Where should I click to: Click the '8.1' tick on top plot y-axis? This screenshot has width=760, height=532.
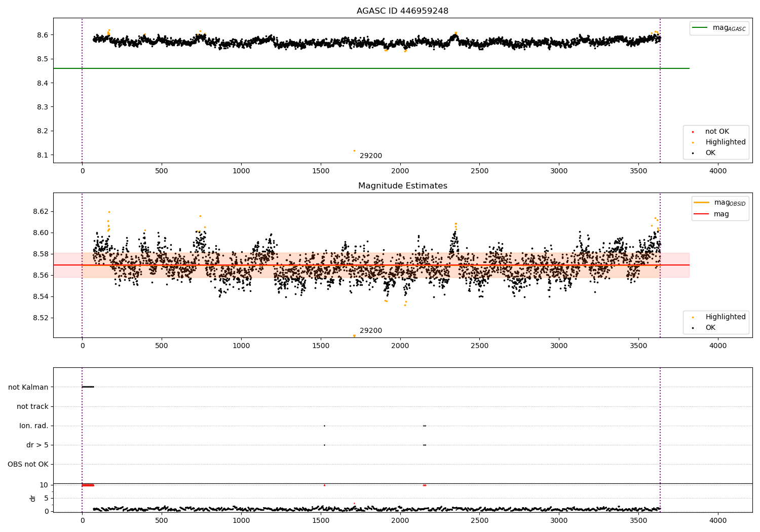click(43, 156)
